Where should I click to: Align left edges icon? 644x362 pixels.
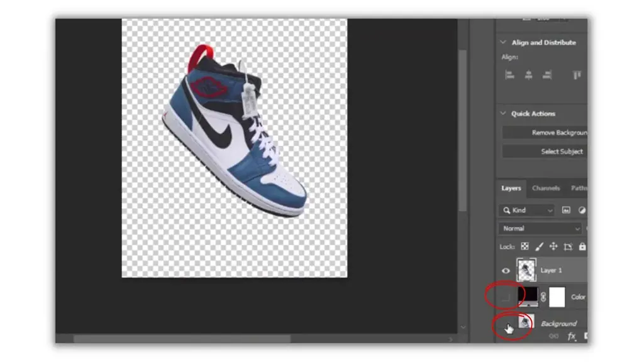[509, 75]
